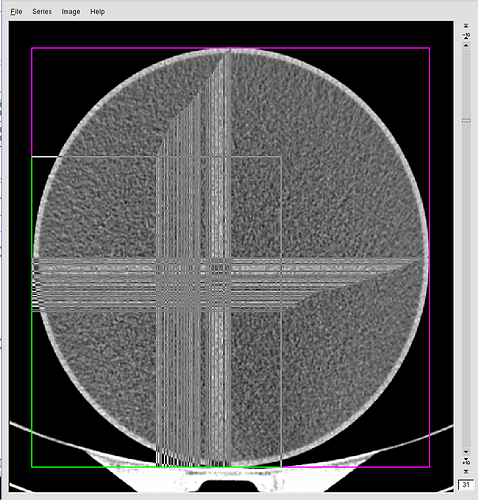
Task: Select the slice number field showing 31
Action: pyautogui.click(x=466, y=485)
